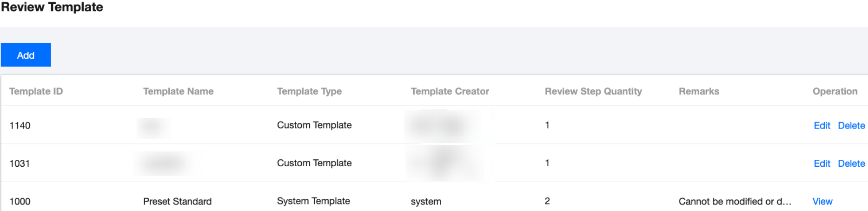
Task: Click the System Template type cell
Action: pyautogui.click(x=313, y=201)
